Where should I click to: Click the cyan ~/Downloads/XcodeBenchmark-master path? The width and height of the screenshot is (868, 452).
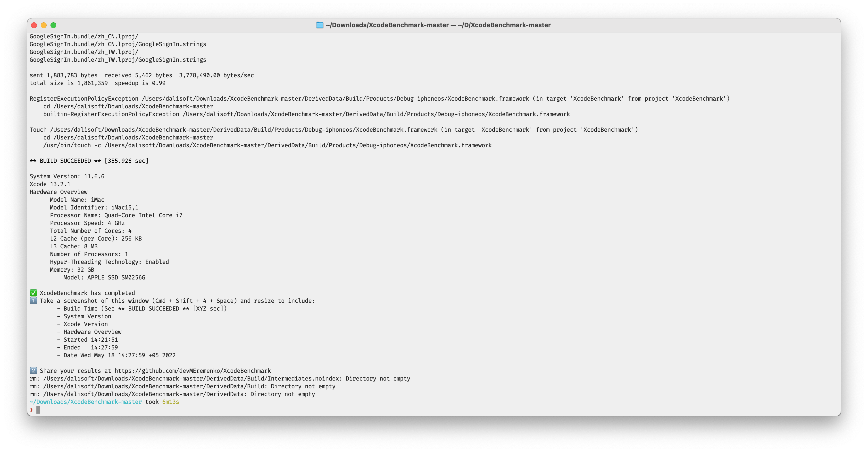[x=86, y=402]
